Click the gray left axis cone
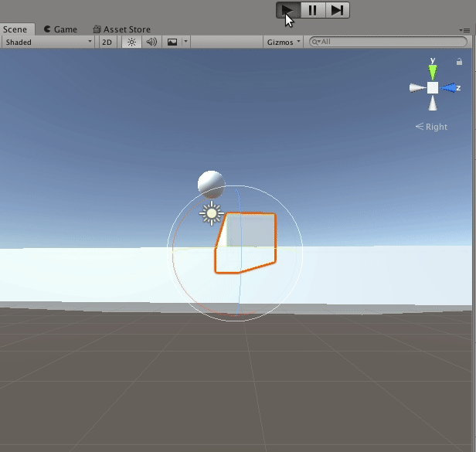Screen dimensions: 476x452 coord(417,88)
